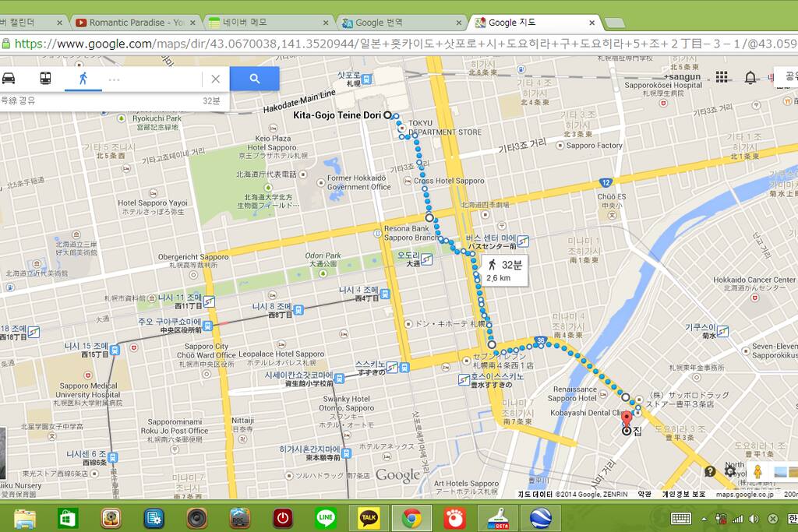Open Google notifications bell
This screenshot has width=798, height=532.
point(750,77)
